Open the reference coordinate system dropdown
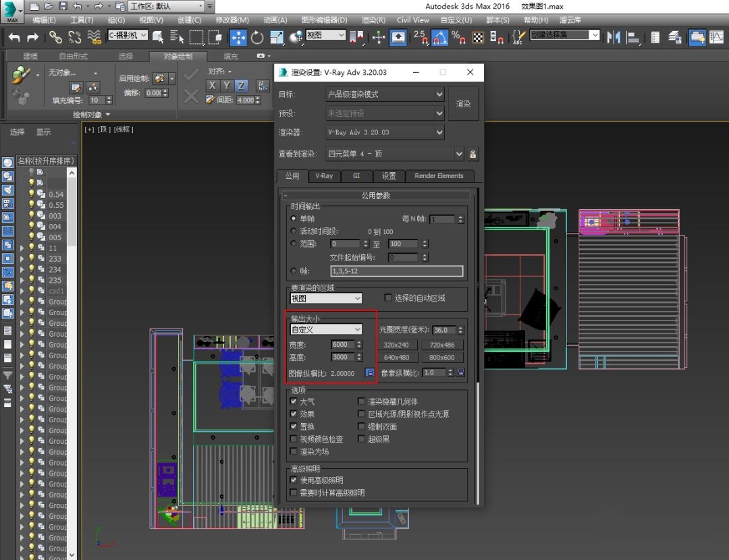This screenshot has width=729, height=560. 325,35
